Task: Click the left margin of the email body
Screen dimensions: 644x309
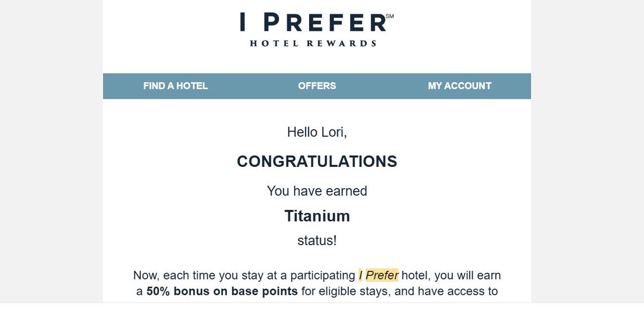Action: click(115, 188)
